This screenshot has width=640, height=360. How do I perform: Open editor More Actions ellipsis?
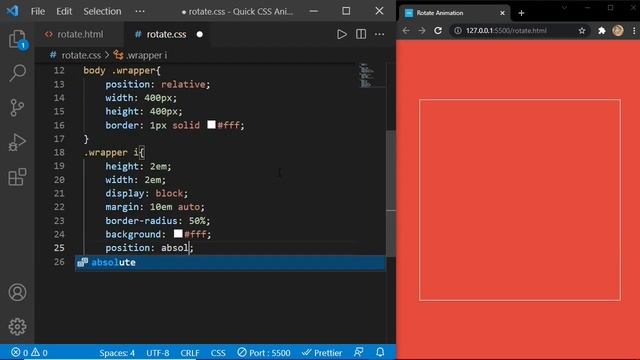point(380,34)
